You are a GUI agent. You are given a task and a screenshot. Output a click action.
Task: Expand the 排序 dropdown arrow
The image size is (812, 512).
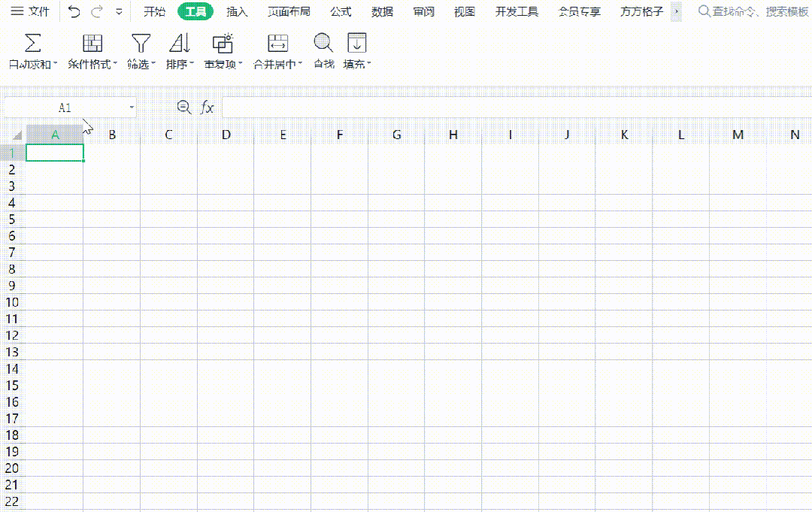(x=192, y=64)
